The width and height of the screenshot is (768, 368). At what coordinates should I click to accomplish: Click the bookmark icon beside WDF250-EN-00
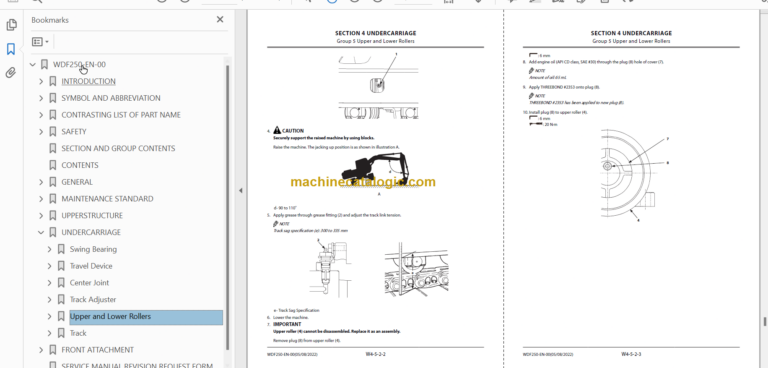pos(45,64)
